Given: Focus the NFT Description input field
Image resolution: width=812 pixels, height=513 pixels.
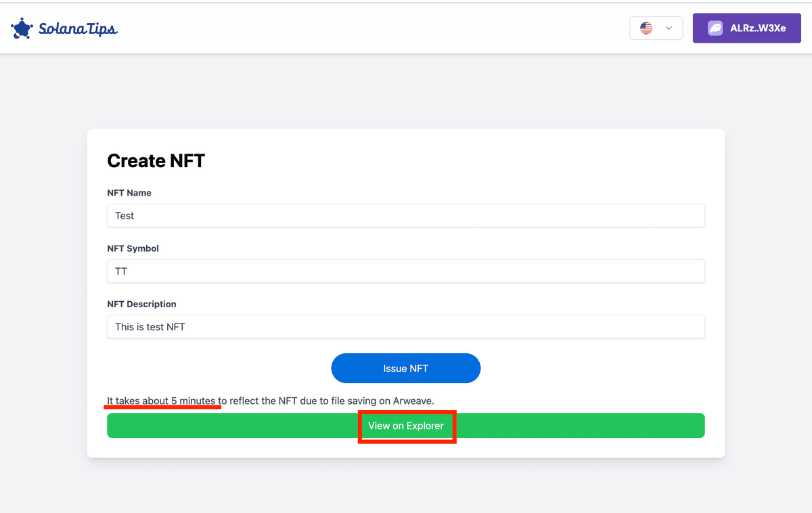Looking at the screenshot, I should pyautogui.click(x=406, y=327).
